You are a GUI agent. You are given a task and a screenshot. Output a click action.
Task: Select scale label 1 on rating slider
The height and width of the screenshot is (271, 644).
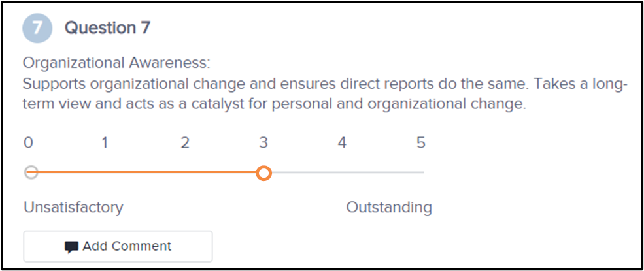point(105,143)
